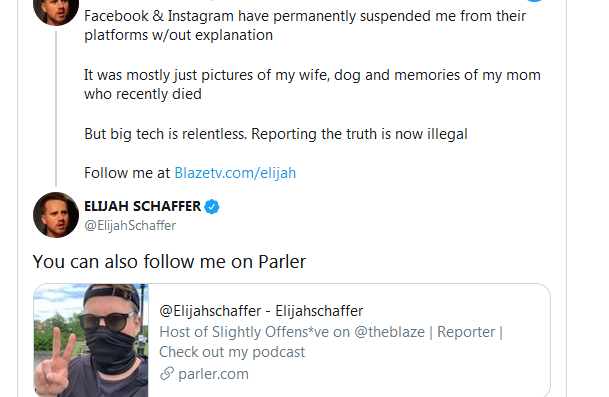Click the 'It was mostly just pictures' paragraph
Image resolution: width=609 pixels, height=397 pixels.
tap(312, 84)
